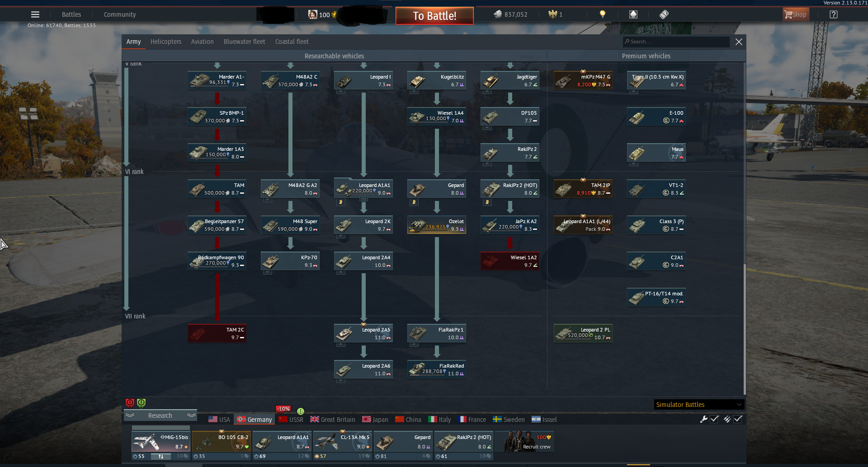
Task: Click the red shield marker icon
Action: pyautogui.click(x=130, y=403)
